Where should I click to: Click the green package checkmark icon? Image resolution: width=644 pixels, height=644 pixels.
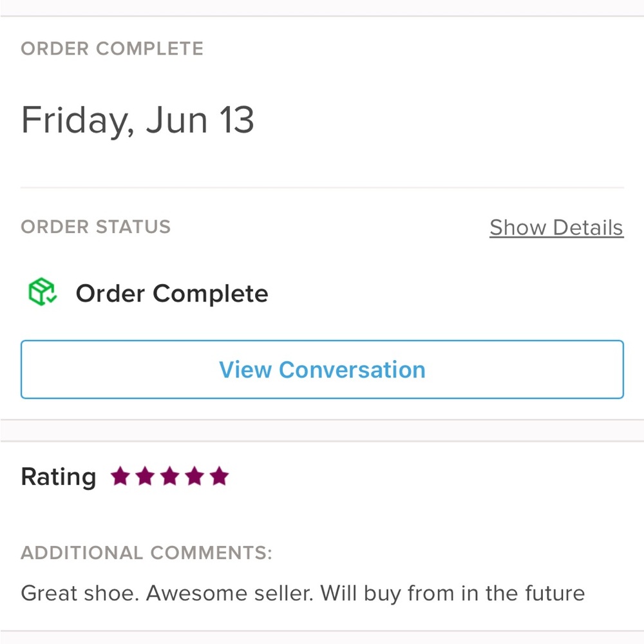[43, 292]
